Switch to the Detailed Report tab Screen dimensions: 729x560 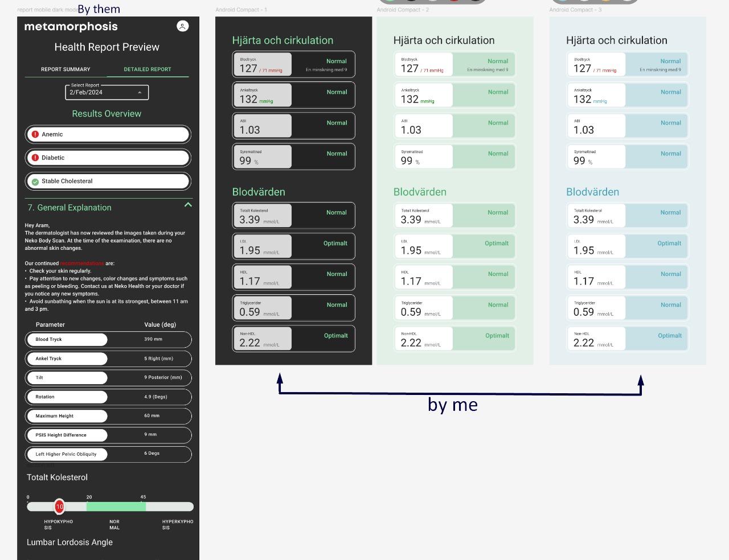point(148,69)
